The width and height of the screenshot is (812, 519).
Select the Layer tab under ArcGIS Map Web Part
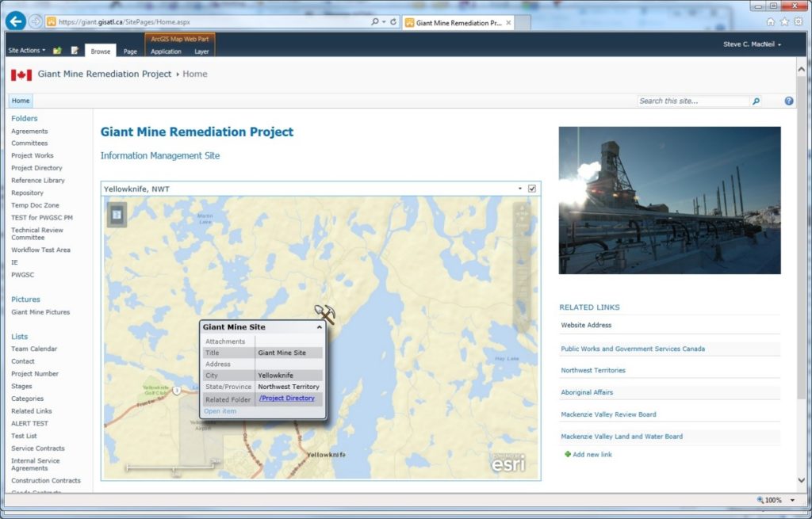(x=201, y=50)
